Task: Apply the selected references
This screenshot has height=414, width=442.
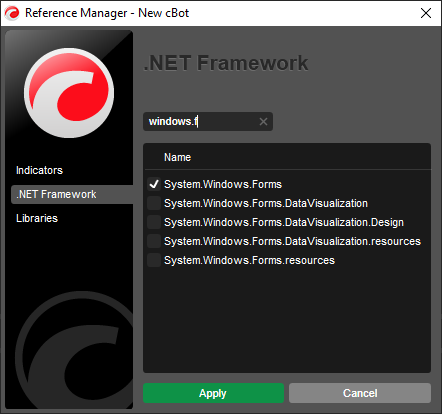Action: pos(213,393)
